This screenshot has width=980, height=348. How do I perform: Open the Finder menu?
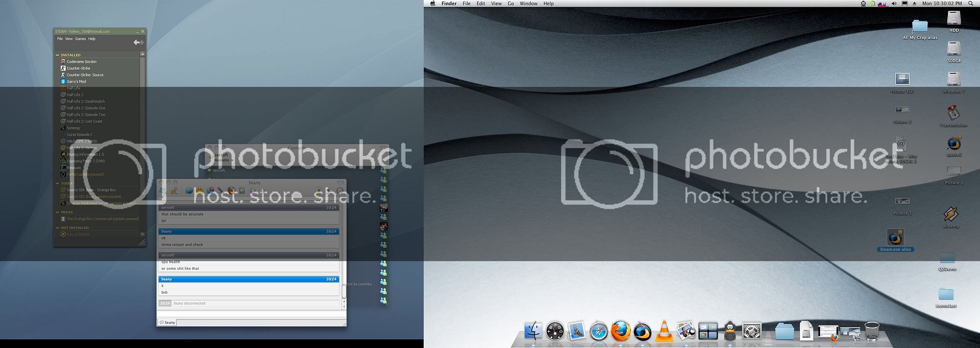(449, 4)
